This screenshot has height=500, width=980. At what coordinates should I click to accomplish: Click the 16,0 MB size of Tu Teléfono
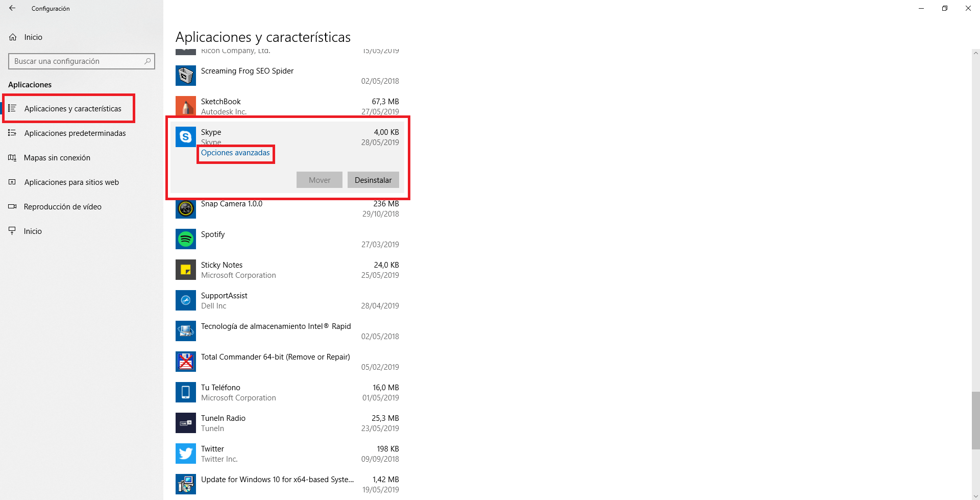pos(386,388)
